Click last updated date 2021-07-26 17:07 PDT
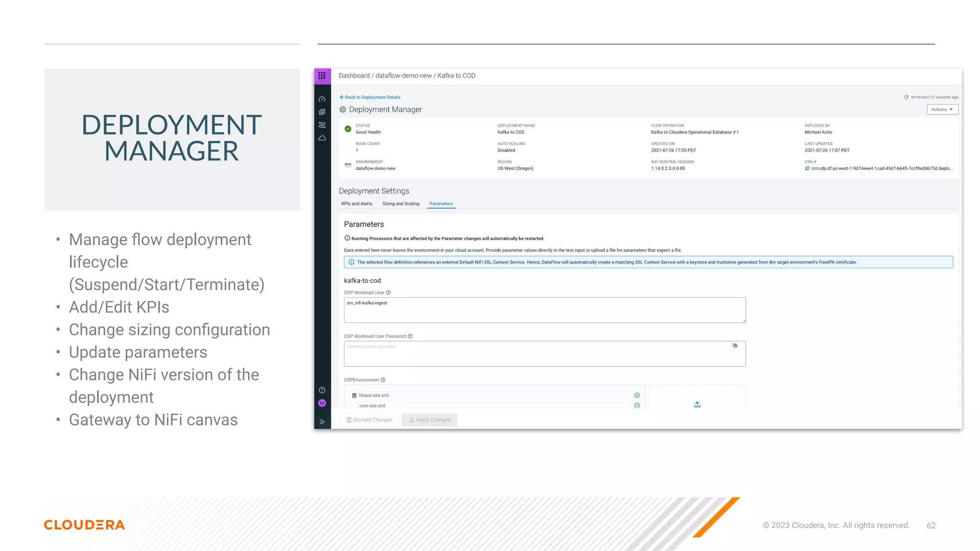The image size is (980, 551). (827, 150)
